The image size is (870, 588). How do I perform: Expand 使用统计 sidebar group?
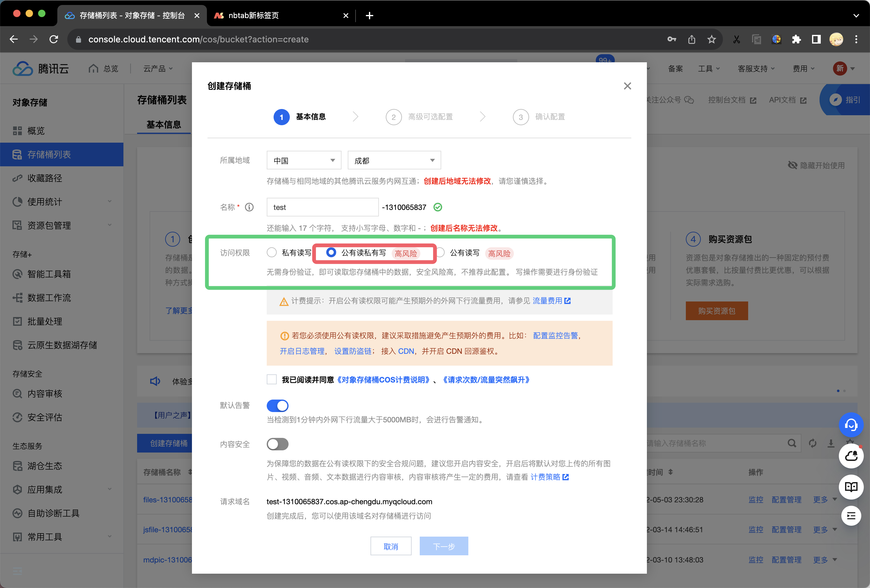tap(62, 202)
